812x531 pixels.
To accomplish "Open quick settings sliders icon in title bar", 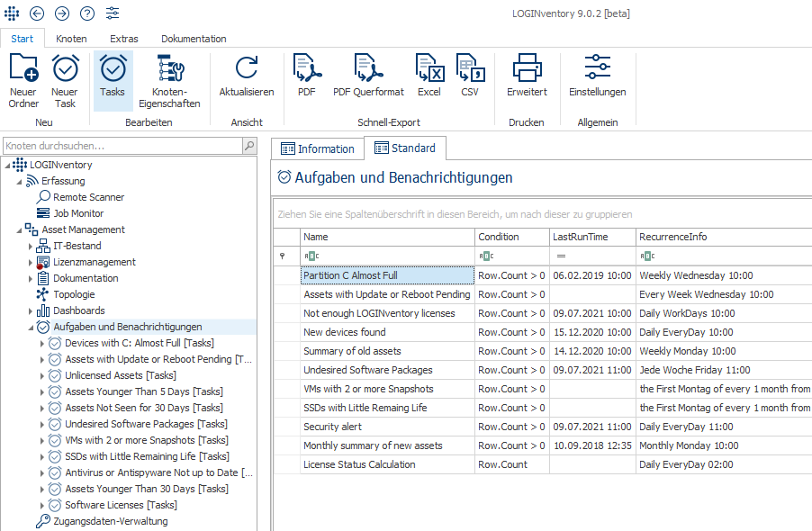I will [113, 13].
